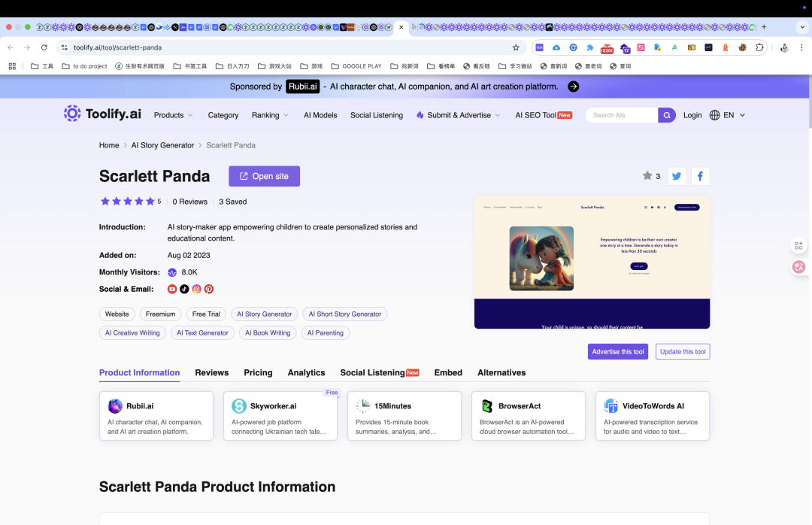812x525 pixels.
Task: Click the VideoToWords AI card logo
Action: pyautogui.click(x=611, y=406)
